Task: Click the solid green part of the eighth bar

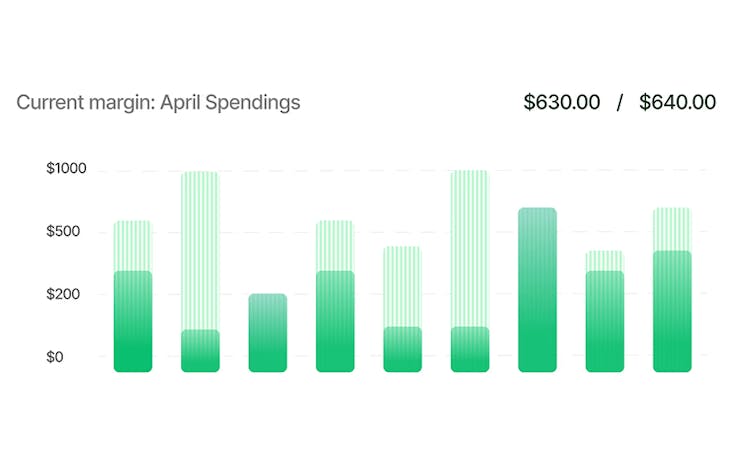Action: 605,321
